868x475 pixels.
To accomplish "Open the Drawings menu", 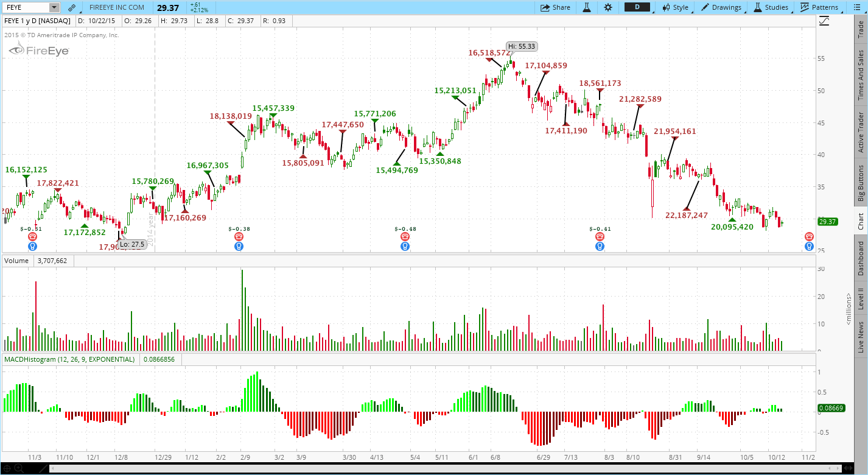I will pyautogui.click(x=721, y=7).
